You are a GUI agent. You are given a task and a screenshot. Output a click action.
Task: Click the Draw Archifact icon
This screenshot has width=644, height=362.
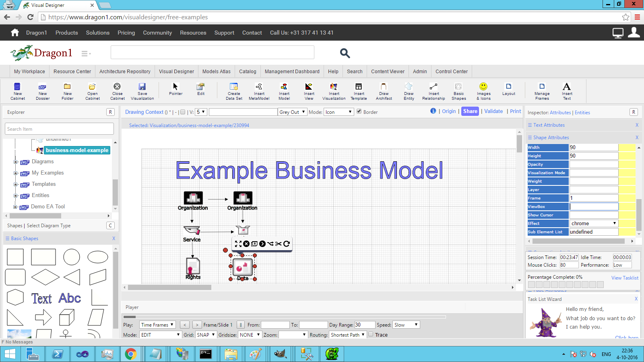point(384,87)
